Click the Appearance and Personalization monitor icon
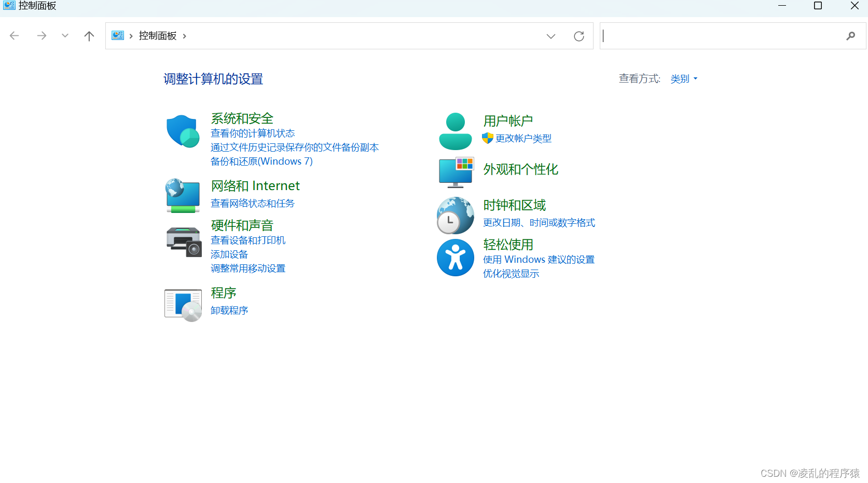The height and width of the screenshot is (483, 868). (x=456, y=172)
